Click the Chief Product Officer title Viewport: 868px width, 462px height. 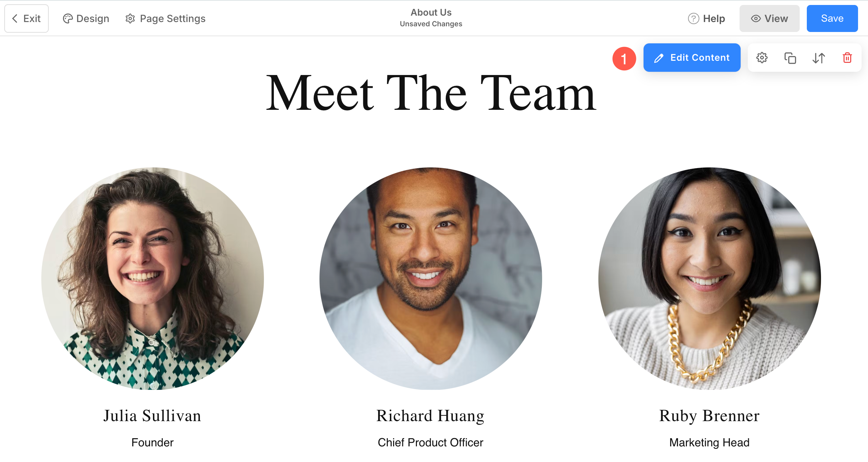tap(430, 442)
